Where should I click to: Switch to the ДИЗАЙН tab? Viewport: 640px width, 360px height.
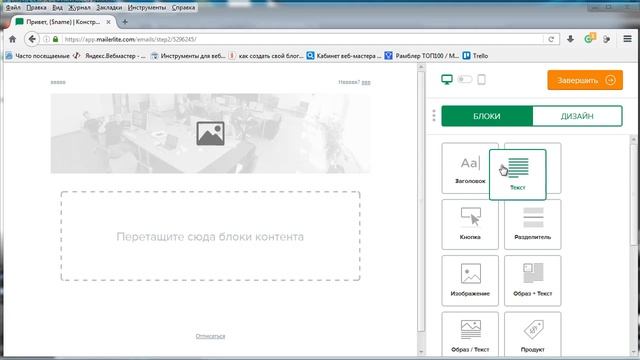(x=577, y=116)
